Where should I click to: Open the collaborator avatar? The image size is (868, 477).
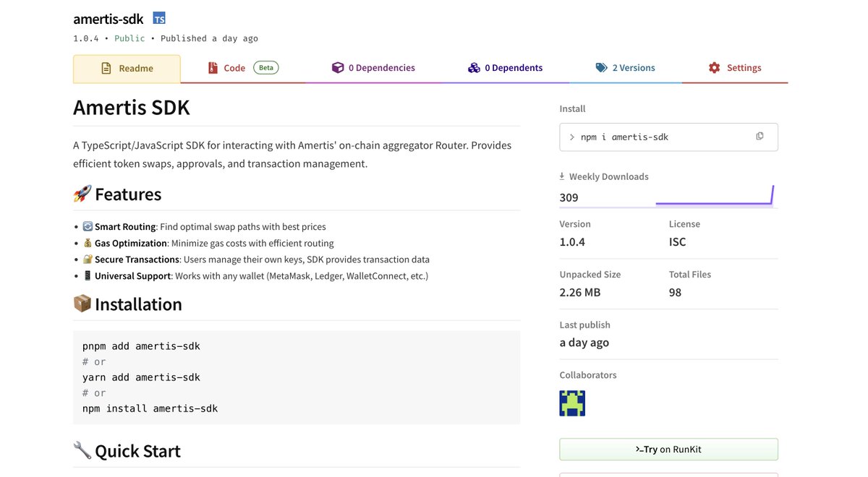572,403
